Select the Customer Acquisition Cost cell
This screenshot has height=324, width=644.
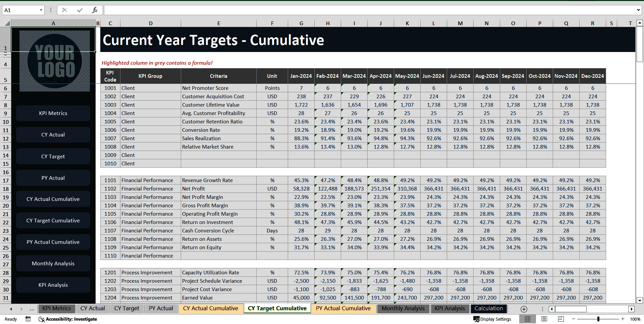pos(219,97)
